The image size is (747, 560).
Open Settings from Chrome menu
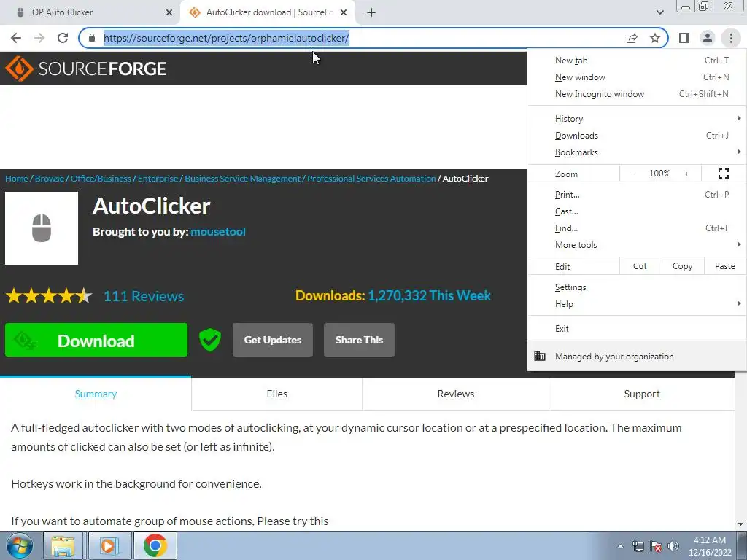coord(636,287)
